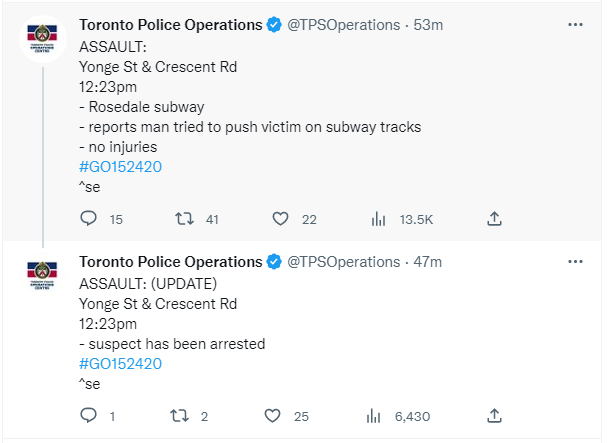The height and width of the screenshot is (443, 607).
Task: Open the first tweet's 53m timestamp
Action: (428, 25)
